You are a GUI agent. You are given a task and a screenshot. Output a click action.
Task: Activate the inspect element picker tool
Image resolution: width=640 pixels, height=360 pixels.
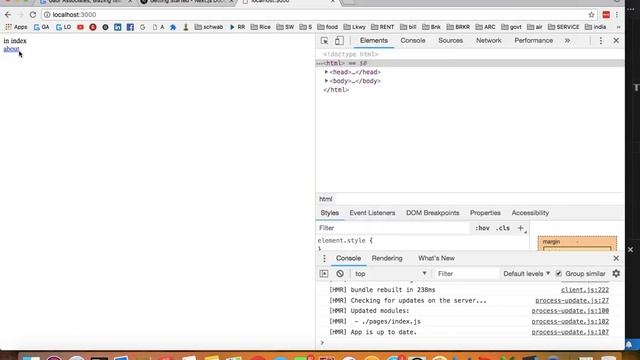(324, 41)
